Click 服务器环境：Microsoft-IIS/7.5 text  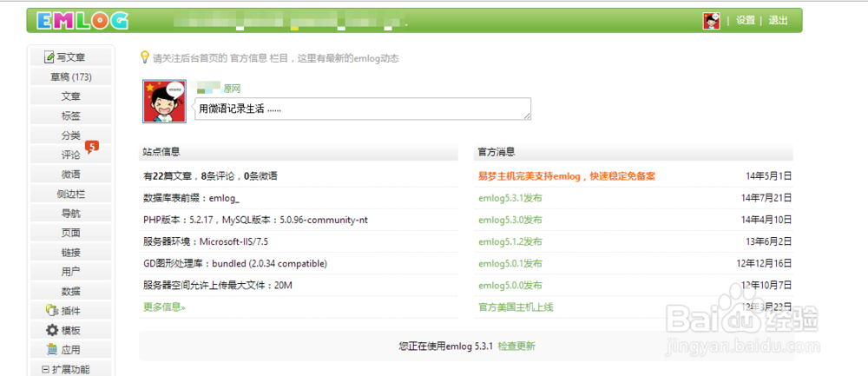206,241
